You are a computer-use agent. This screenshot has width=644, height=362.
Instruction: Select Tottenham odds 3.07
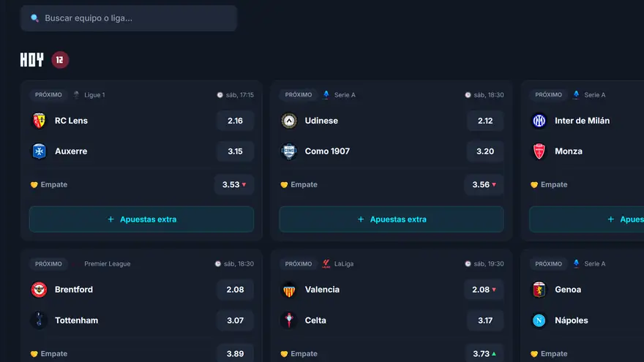(x=235, y=320)
